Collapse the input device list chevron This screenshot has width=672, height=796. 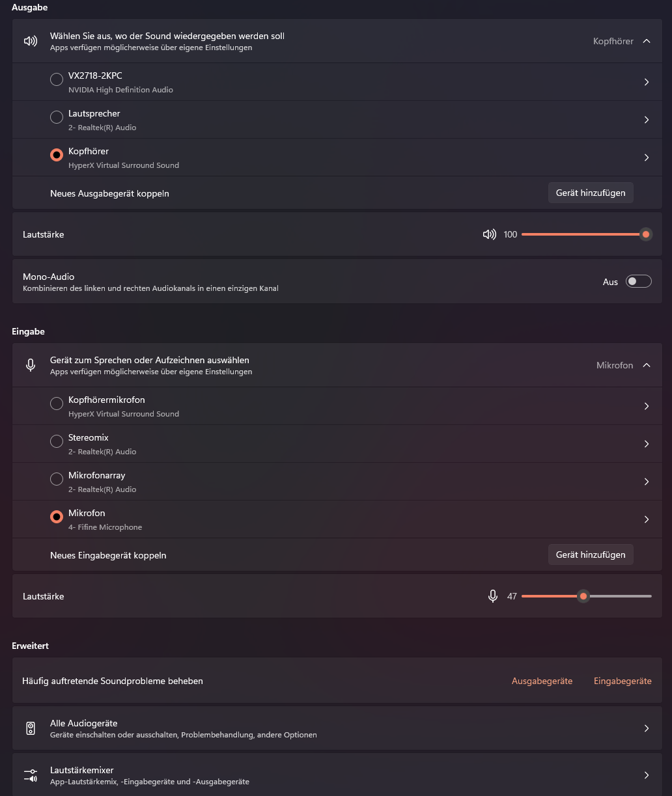click(647, 365)
